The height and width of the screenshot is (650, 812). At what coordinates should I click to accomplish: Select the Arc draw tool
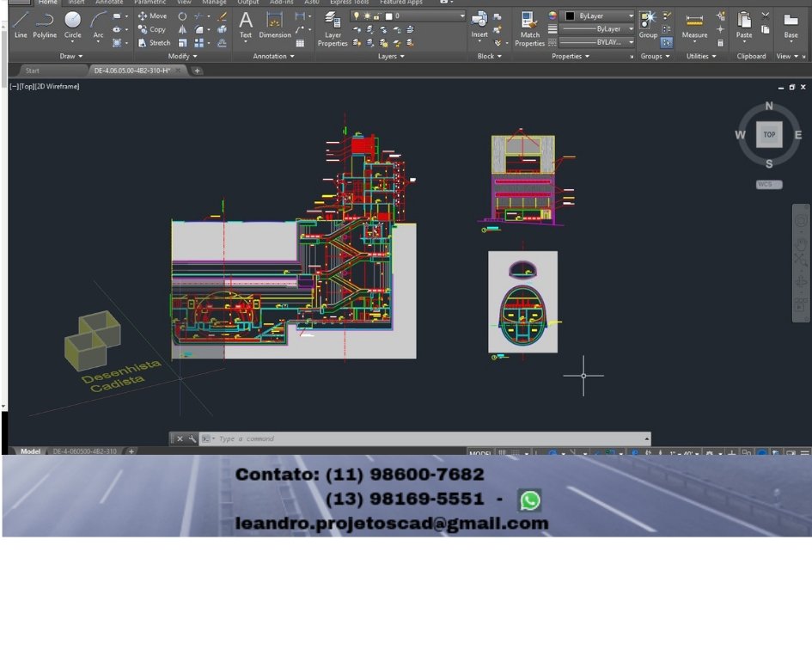tap(98, 25)
